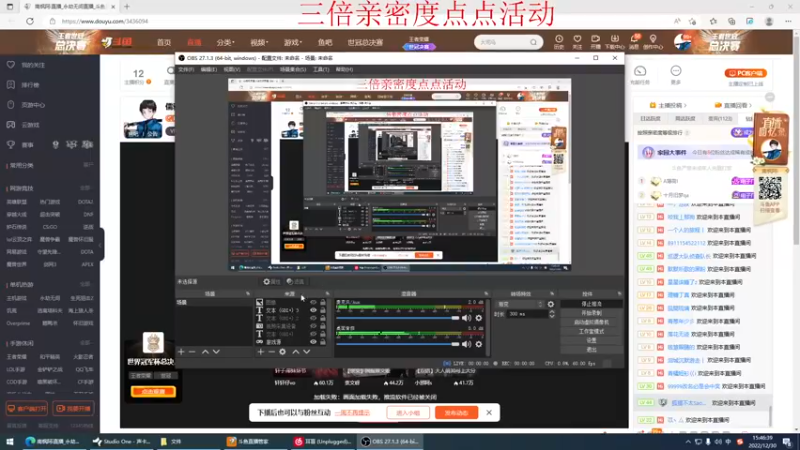Click the Douyu search input field
Screen dimensions: 800x450
coord(502,42)
